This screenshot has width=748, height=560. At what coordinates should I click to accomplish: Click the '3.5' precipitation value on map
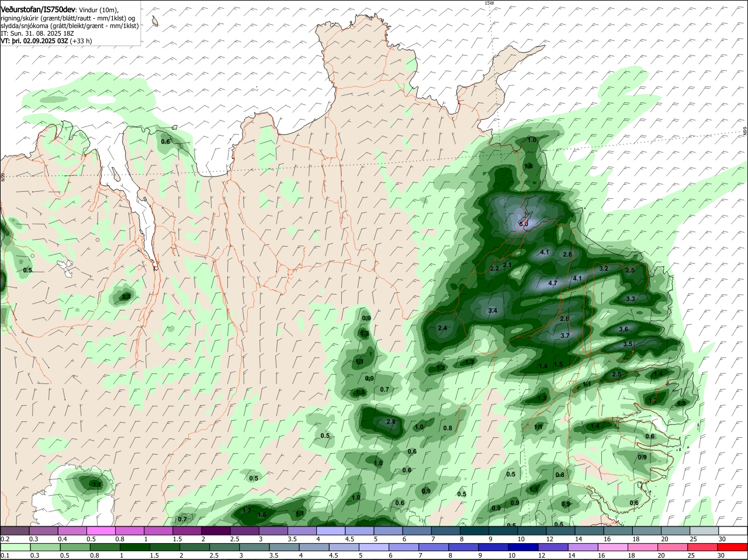pos(628,344)
